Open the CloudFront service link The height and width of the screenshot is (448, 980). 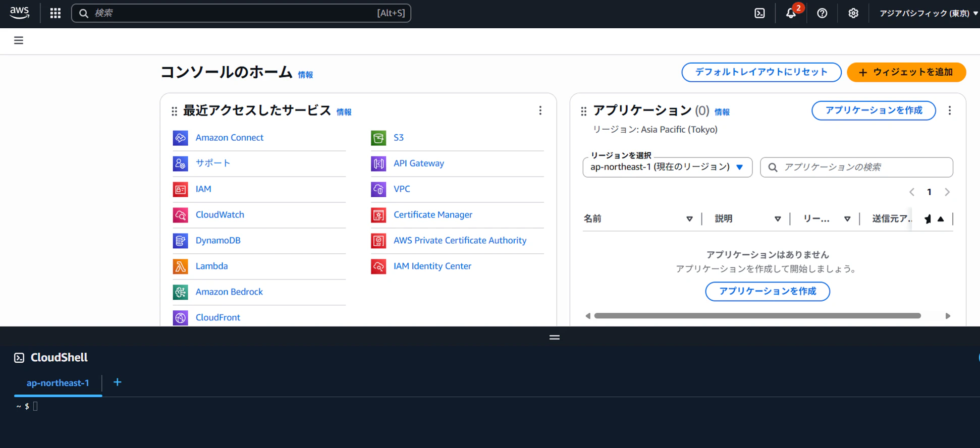(217, 317)
